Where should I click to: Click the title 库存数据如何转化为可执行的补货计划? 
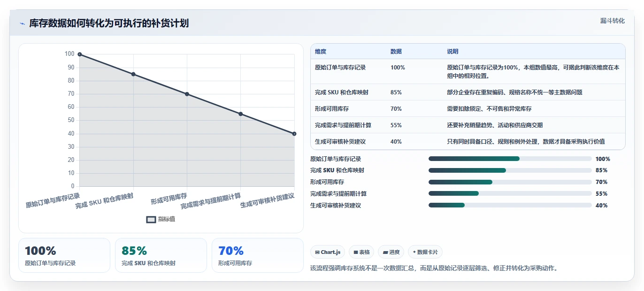point(109,23)
